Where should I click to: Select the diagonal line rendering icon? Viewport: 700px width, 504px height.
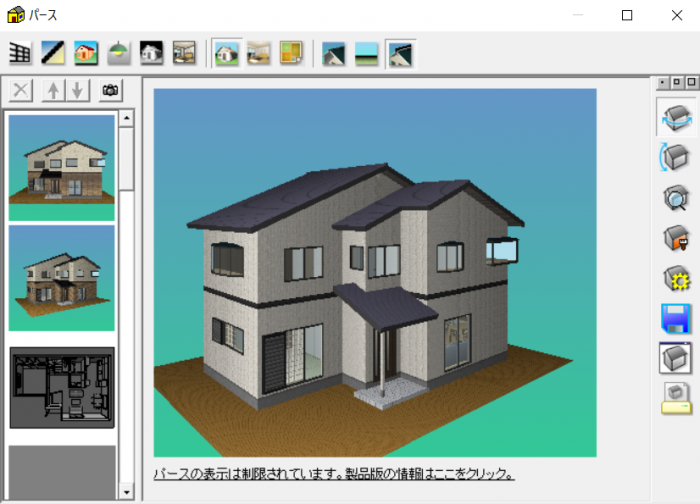[53, 53]
